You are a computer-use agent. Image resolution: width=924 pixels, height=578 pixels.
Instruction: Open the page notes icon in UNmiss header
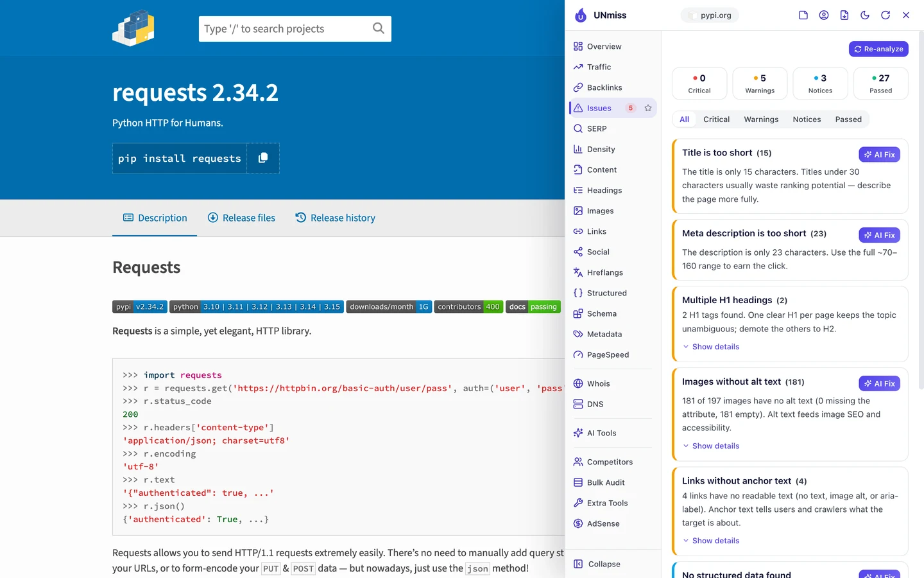pos(803,15)
